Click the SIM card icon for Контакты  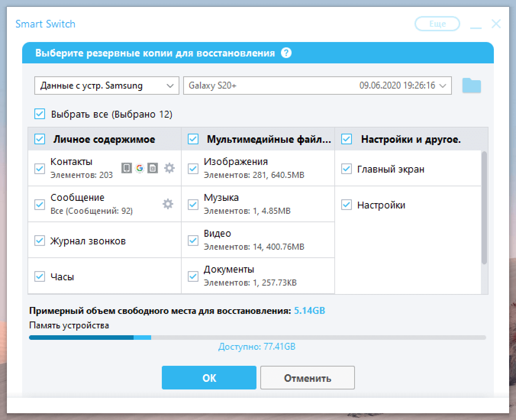click(153, 168)
